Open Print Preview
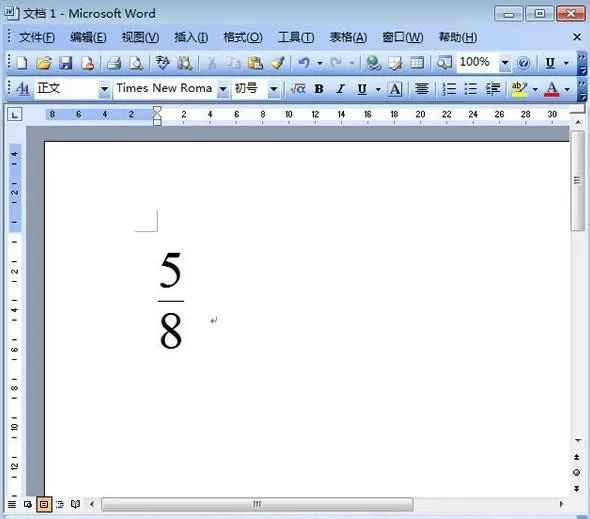Viewport: 590px width, 519px height. click(136, 63)
